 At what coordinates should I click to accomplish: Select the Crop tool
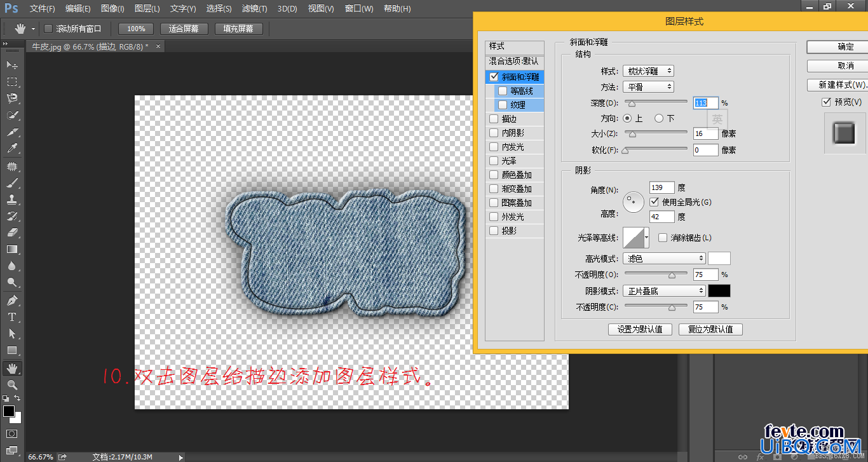(x=12, y=132)
